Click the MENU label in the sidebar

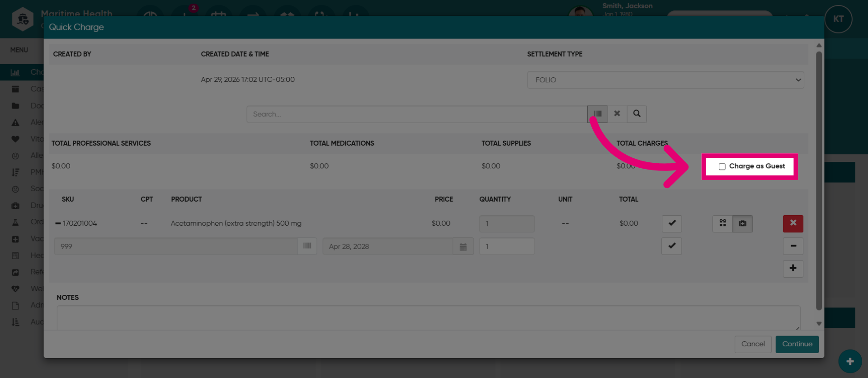click(19, 50)
